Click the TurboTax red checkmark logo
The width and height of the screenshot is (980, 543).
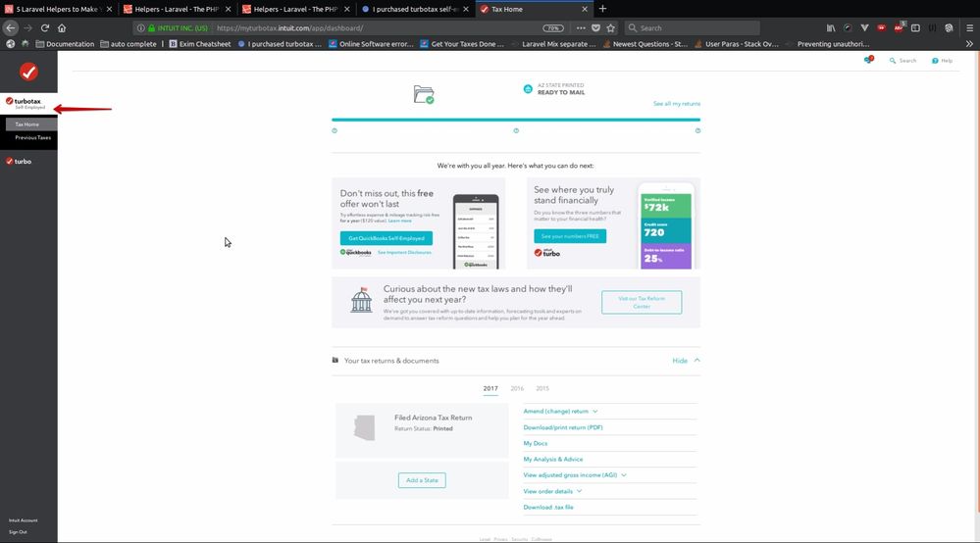click(28, 72)
